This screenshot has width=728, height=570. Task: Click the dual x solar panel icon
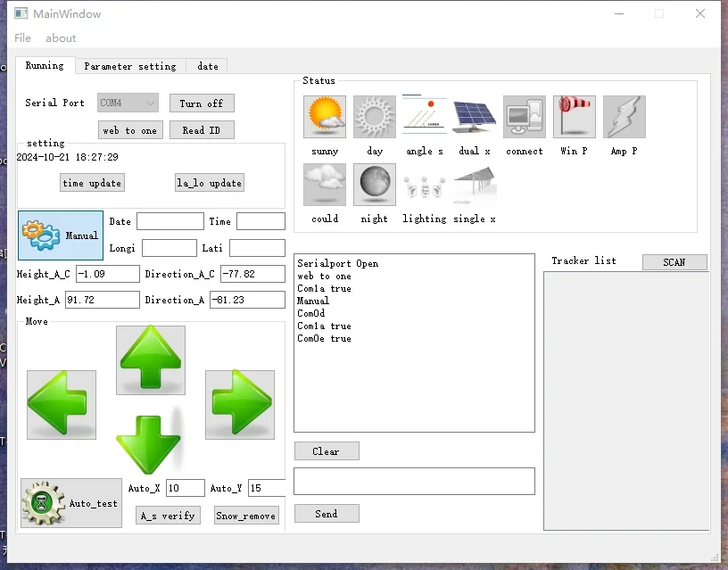pos(475,117)
